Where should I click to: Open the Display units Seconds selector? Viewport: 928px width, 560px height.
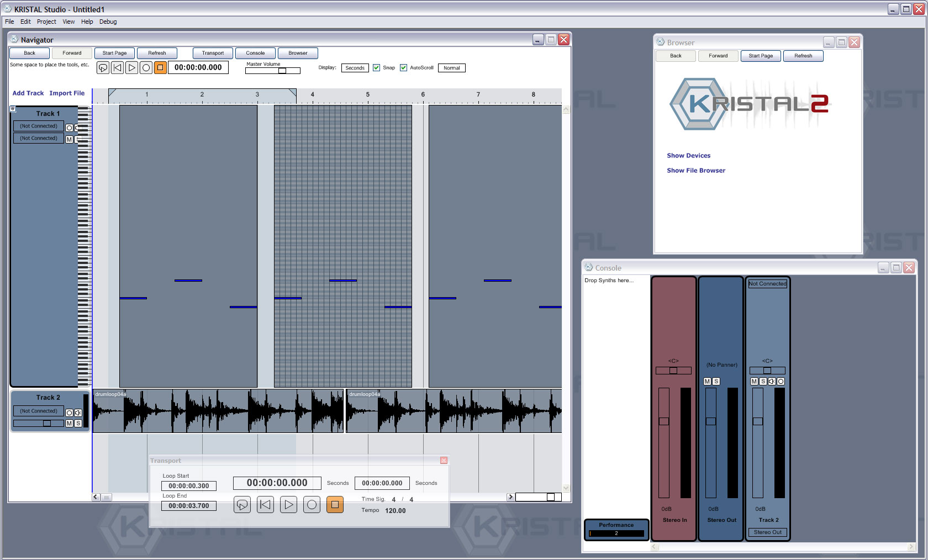[355, 68]
